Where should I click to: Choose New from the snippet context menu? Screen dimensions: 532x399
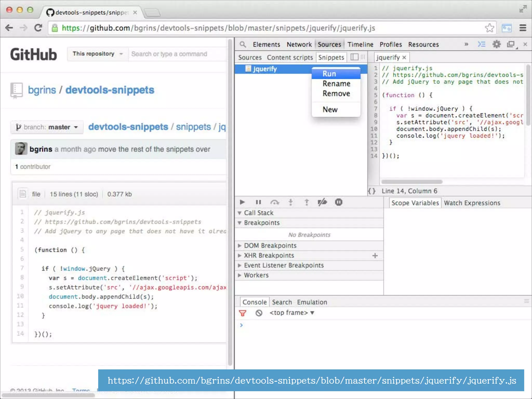[336, 110]
